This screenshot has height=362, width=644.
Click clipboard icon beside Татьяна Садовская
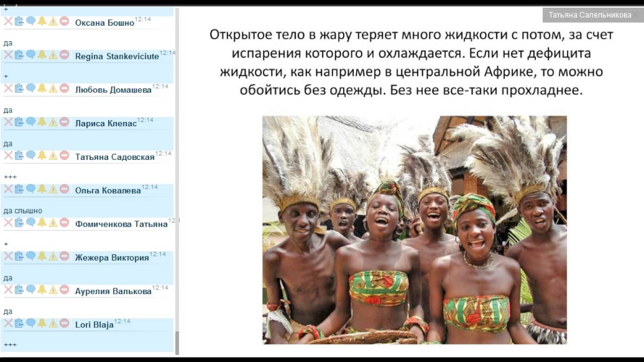coord(19,155)
